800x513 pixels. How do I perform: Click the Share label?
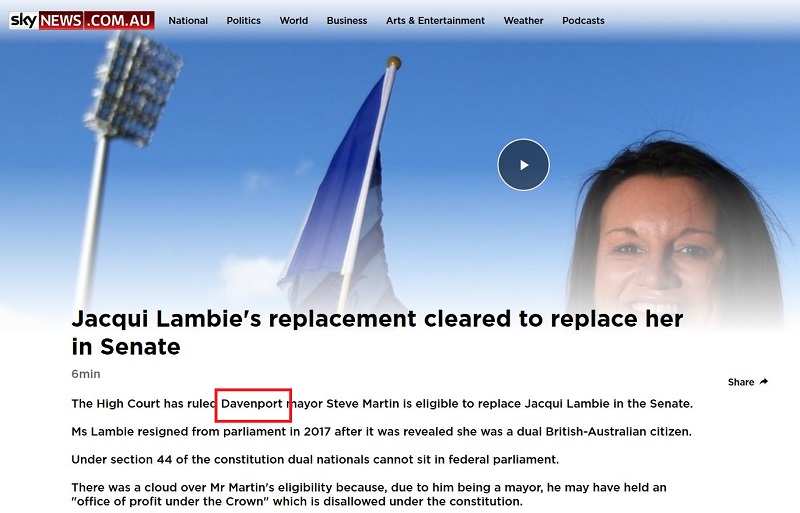pyautogui.click(x=741, y=382)
